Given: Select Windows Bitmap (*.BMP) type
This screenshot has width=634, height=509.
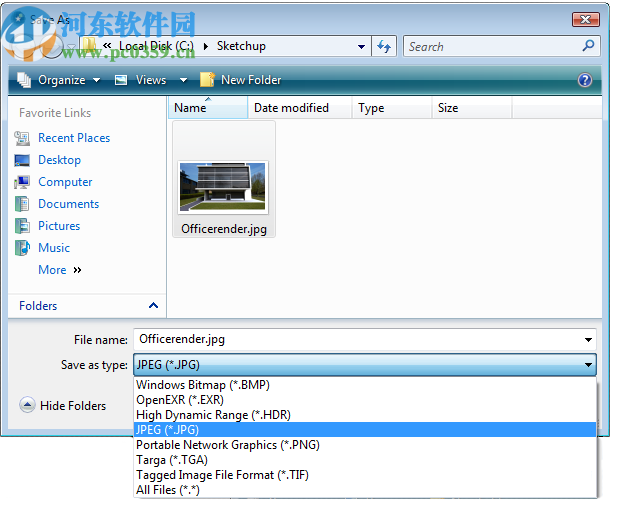Looking at the screenshot, I should point(365,384).
